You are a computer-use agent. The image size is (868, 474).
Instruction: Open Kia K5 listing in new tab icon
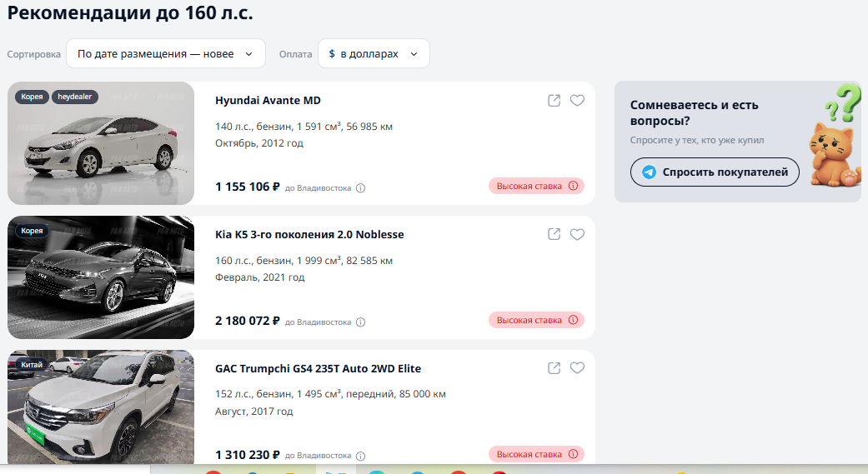pos(554,234)
